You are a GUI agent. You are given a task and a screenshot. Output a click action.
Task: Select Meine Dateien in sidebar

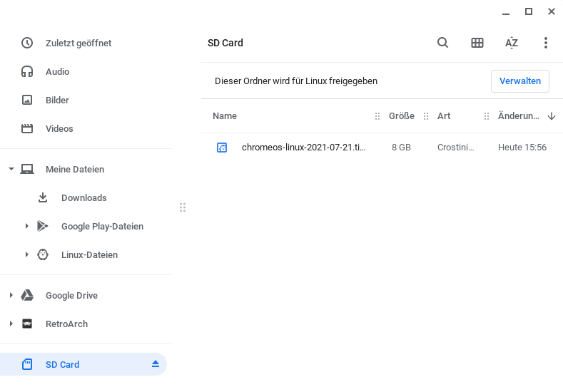pyautogui.click(x=75, y=170)
